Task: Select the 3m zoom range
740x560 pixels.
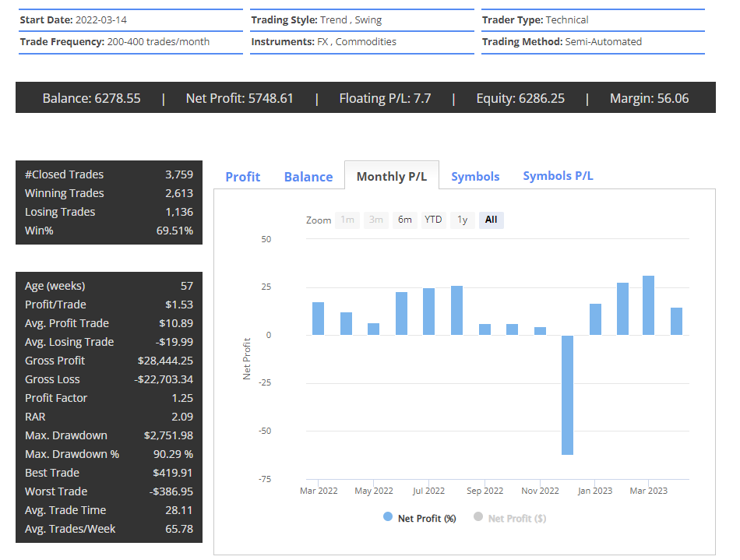Action: click(376, 220)
